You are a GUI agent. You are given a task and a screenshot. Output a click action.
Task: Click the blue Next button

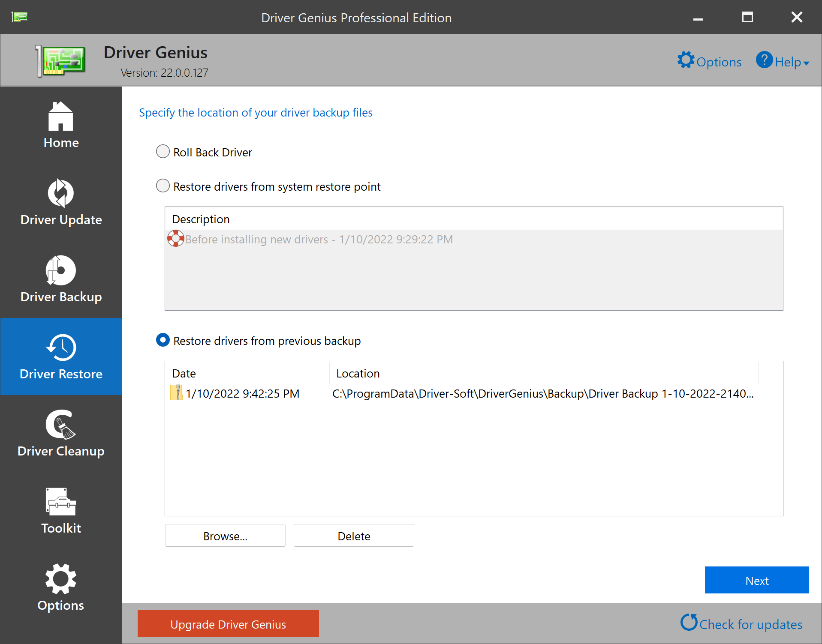(x=756, y=580)
